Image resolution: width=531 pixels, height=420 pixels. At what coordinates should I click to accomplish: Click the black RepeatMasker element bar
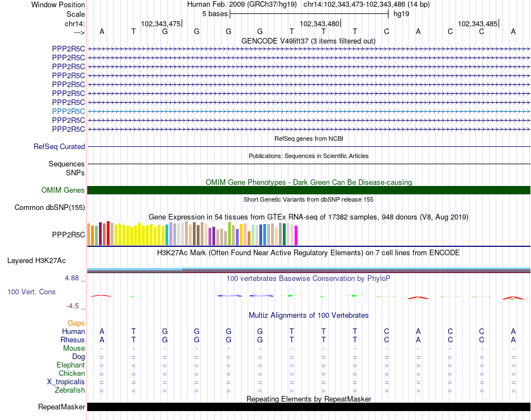tap(309, 407)
